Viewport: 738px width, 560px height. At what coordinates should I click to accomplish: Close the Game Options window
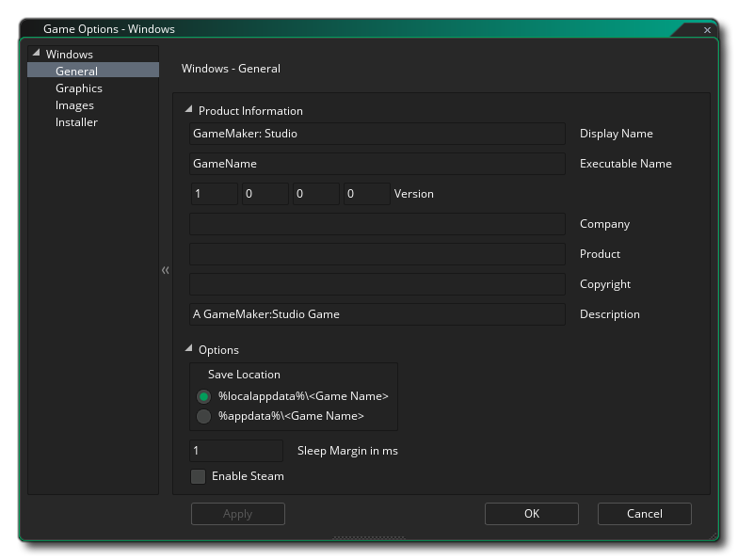707,30
